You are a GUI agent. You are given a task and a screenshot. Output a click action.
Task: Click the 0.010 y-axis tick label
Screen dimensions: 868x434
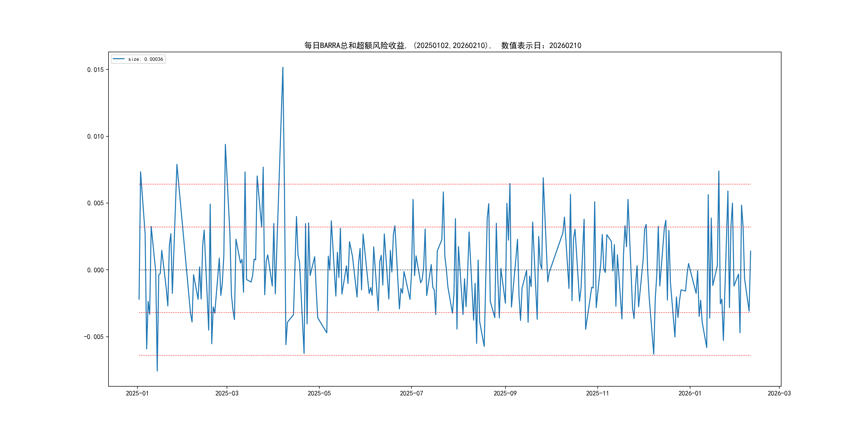pos(95,136)
